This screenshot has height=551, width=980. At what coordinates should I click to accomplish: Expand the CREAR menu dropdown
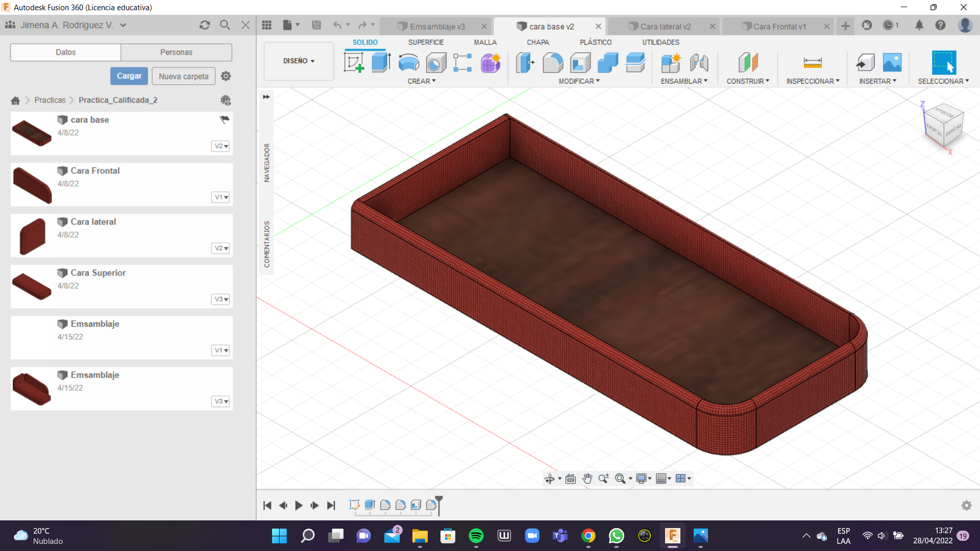tap(421, 81)
